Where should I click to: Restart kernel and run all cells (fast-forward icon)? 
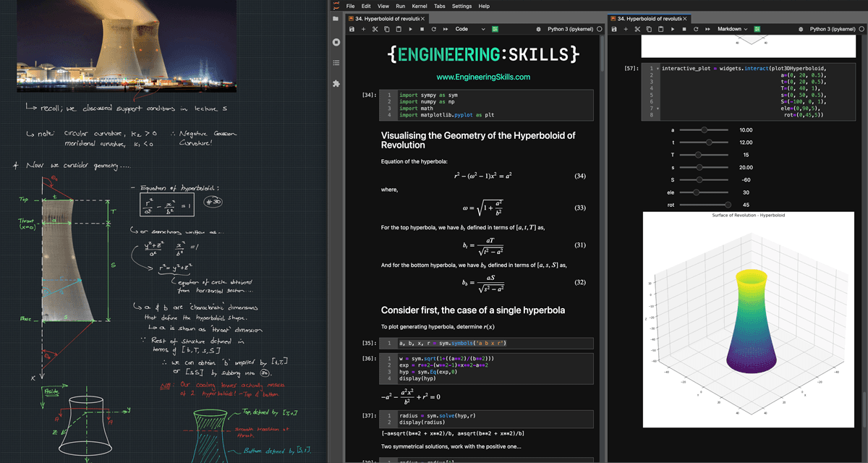pos(444,29)
